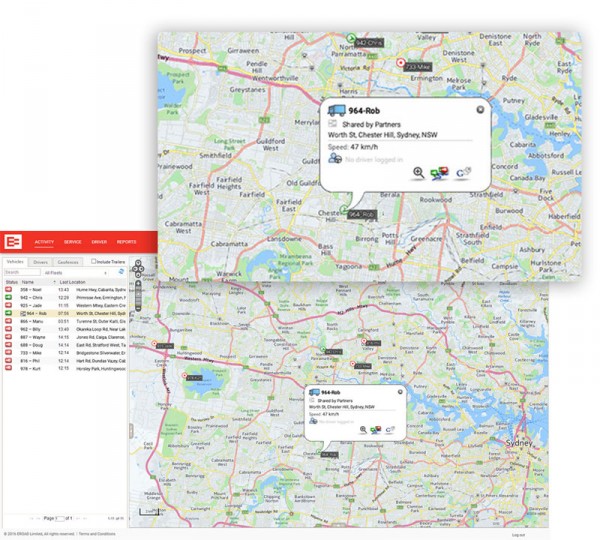Switch to the Geofences tab
The height and width of the screenshot is (540, 600).
pyautogui.click(x=68, y=261)
